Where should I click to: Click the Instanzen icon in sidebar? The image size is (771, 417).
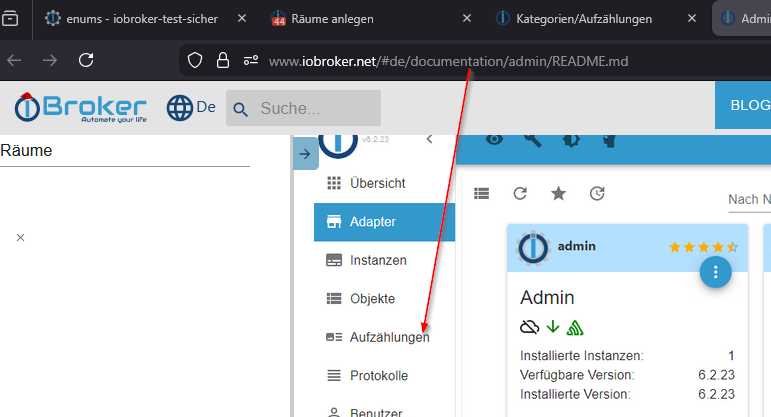pyautogui.click(x=334, y=260)
